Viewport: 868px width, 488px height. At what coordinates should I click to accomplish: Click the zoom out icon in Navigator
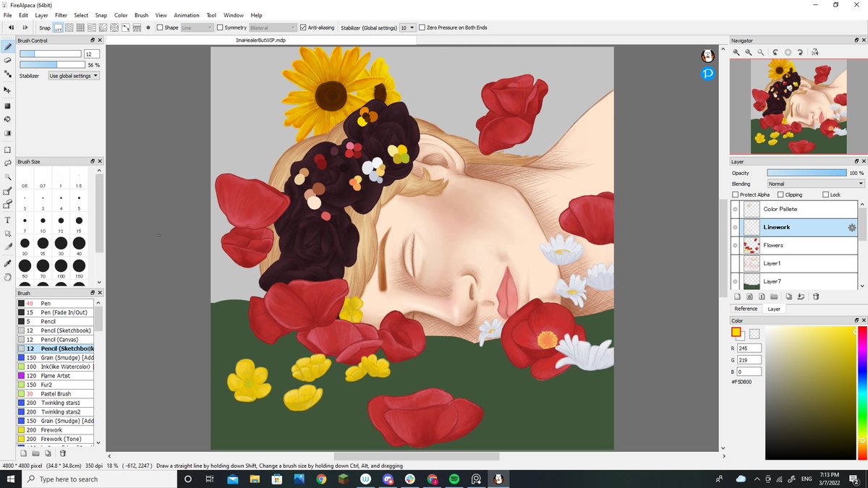(x=749, y=52)
